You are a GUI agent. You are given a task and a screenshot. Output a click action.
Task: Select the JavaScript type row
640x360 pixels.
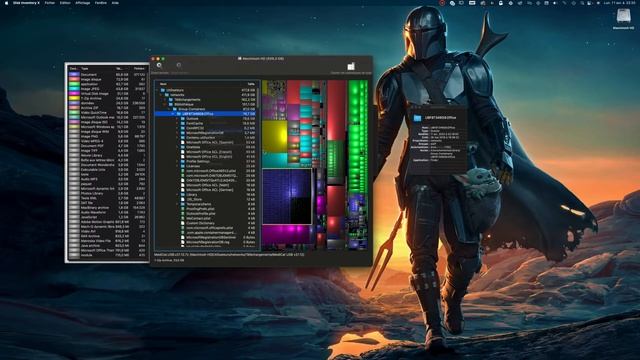coord(107,217)
